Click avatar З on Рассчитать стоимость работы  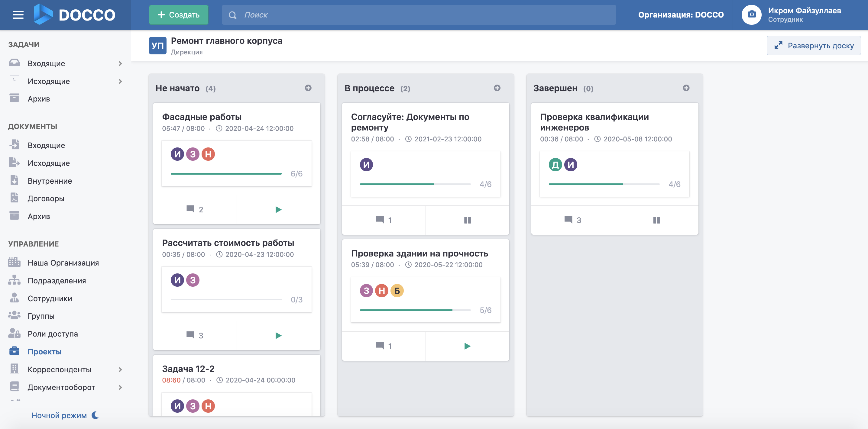pos(193,280)
